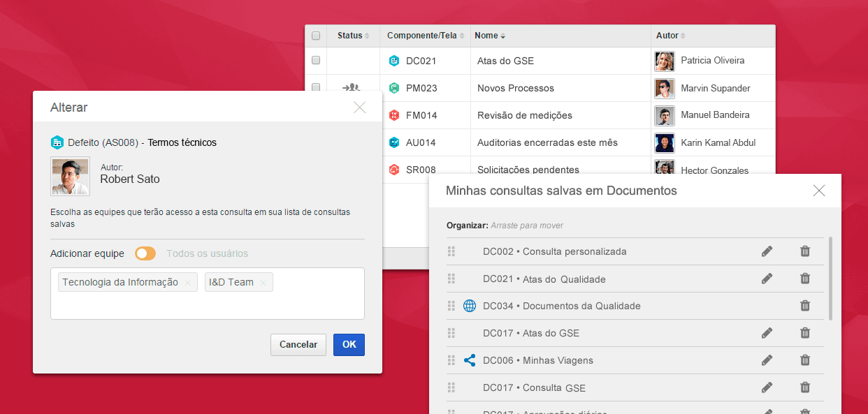Toggle the select-all checkbox in table header
Image resolution: width=868 pixels, height=414 pixels.
[x=316, y=36]
